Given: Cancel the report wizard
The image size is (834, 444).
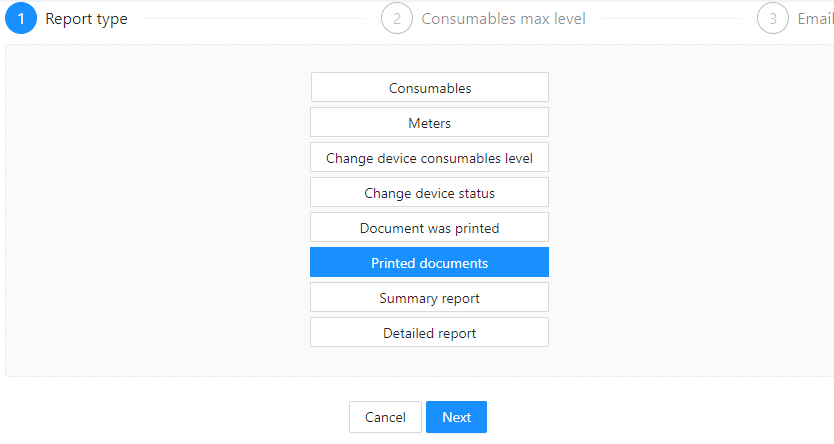Looking at the screenshot, I should point(385,417).
